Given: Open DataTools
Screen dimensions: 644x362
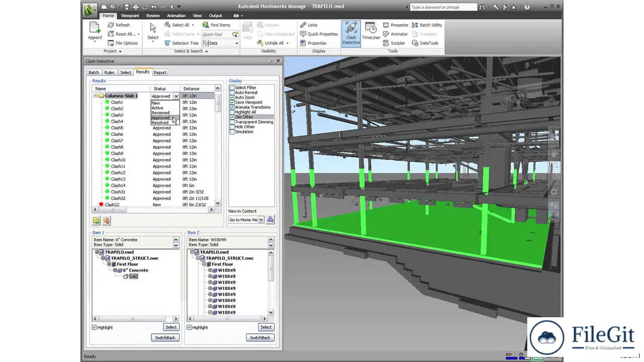Looking at the screenshot, I should click(425, 43).
